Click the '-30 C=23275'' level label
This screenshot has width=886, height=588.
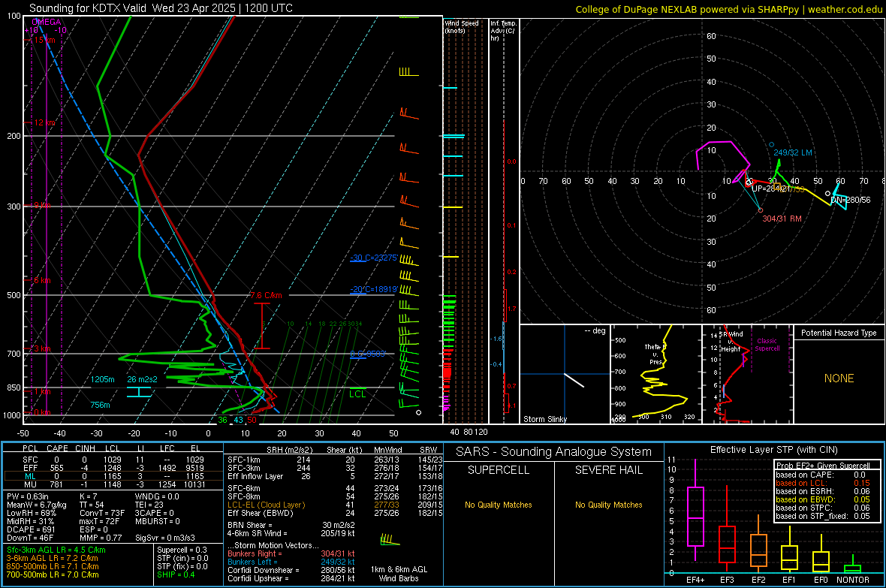[373, 258]
